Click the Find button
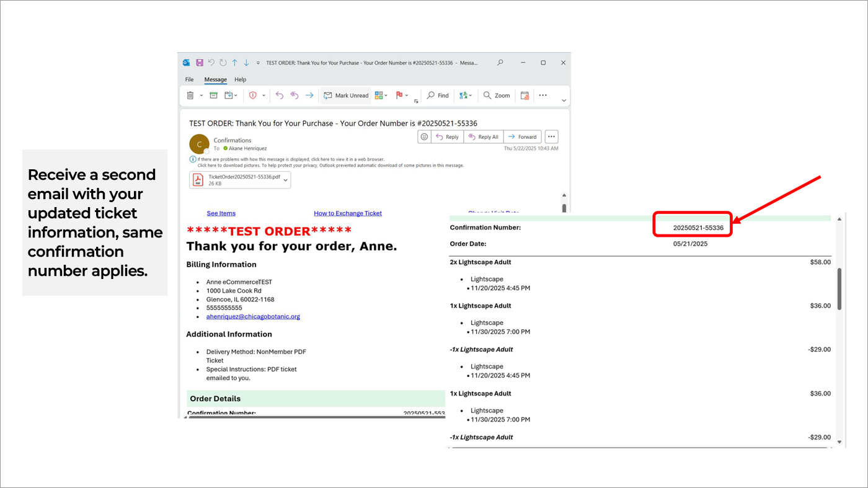 [x=438, y=95]
